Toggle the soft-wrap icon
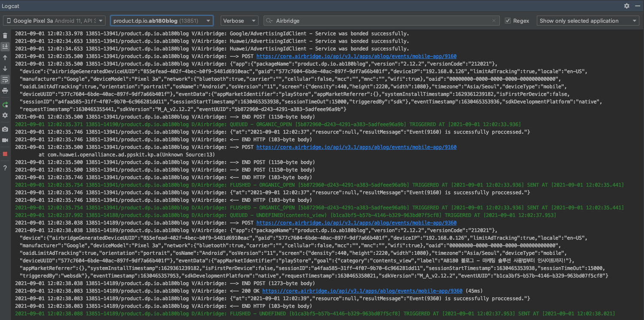This screenshot has height=320, width=644. (5, 79)
